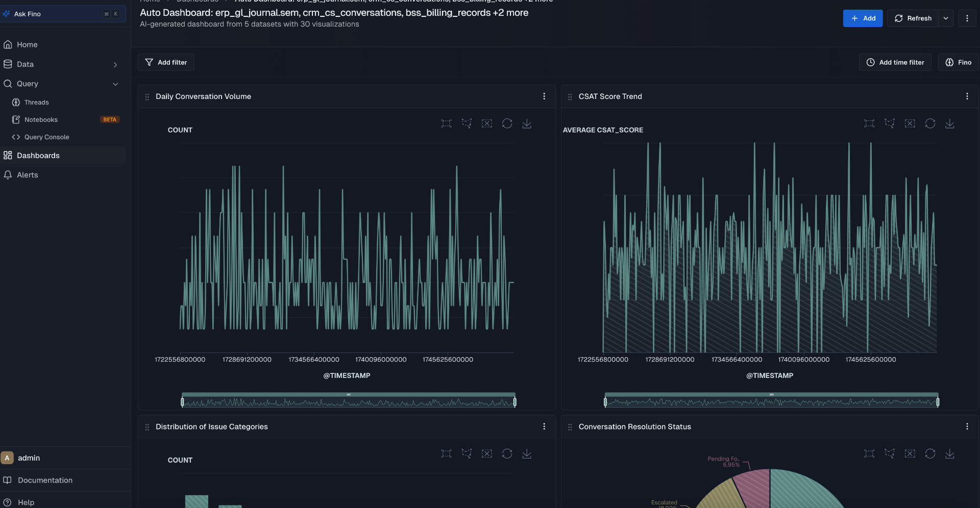This screenshot has height=508, width=980.
Task: Open Conversation Resolution Status options menu
Action: click(x=967, y=426)
